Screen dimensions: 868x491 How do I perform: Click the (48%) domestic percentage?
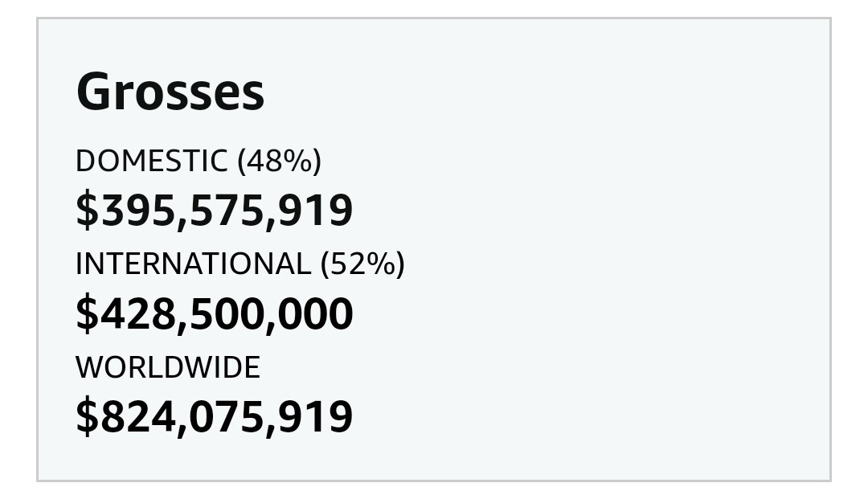279,162
